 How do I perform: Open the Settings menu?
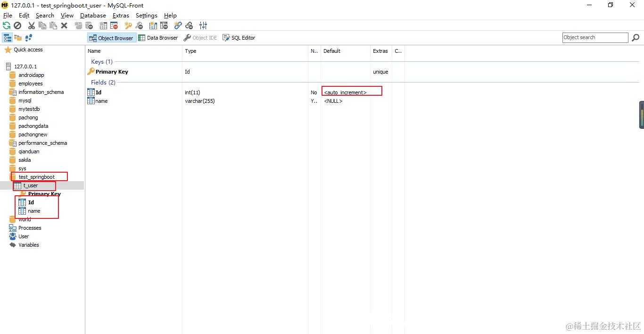click(147, 16)
